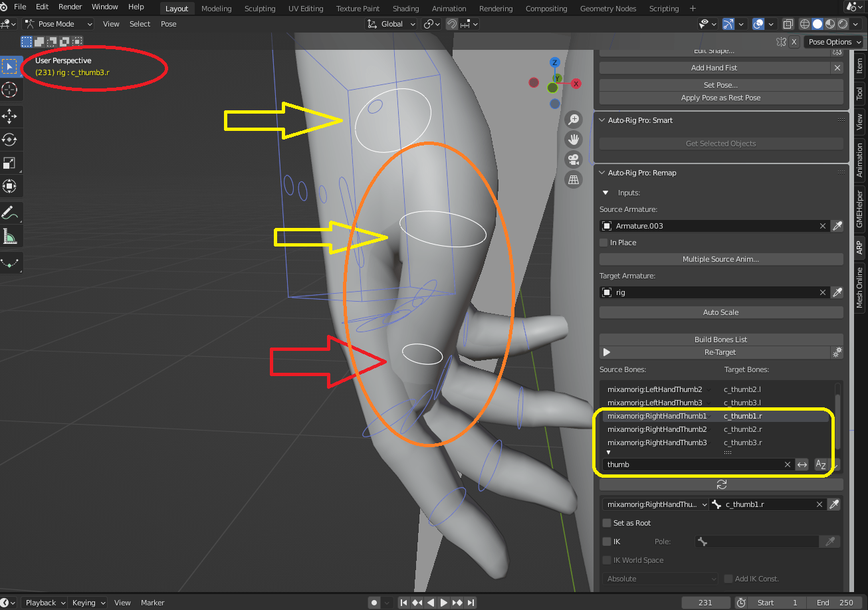The height and width of the screenshot is (610, 868).
Task: Click the Zoom magnifier in the viewport gizmo area
Action: (573, 119)
